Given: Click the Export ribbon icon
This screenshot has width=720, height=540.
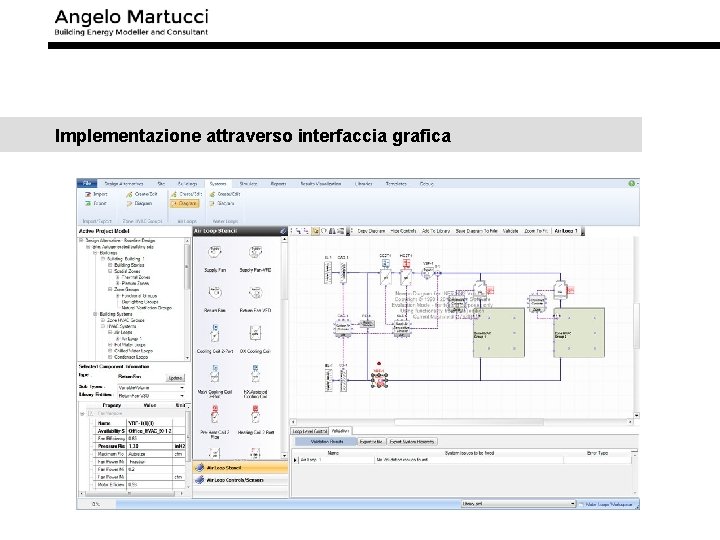Looking at the screenshot, I should [x=88, y=203].
